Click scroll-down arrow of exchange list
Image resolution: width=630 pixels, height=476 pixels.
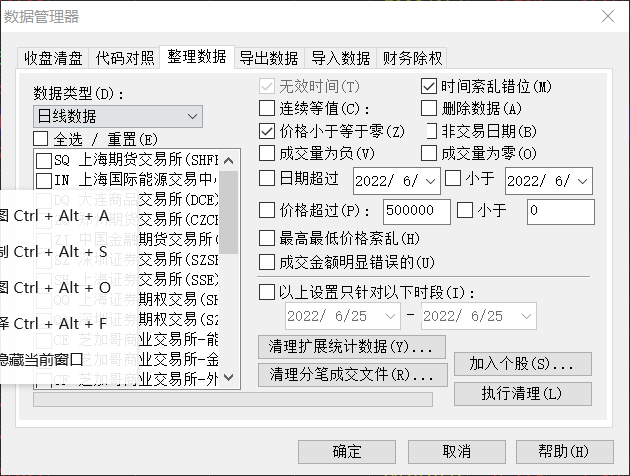(x=229, y=377)
